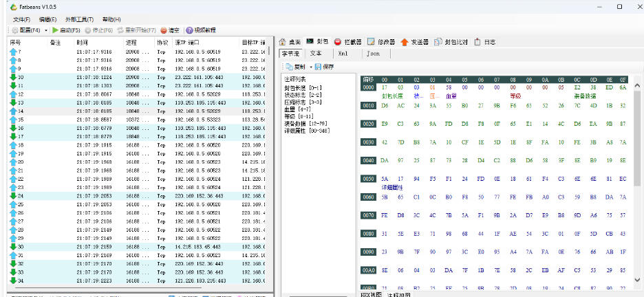Select source 23.222.161.105:443 in row 11
This screenshot has width=644, height=297.
(200, 86)
